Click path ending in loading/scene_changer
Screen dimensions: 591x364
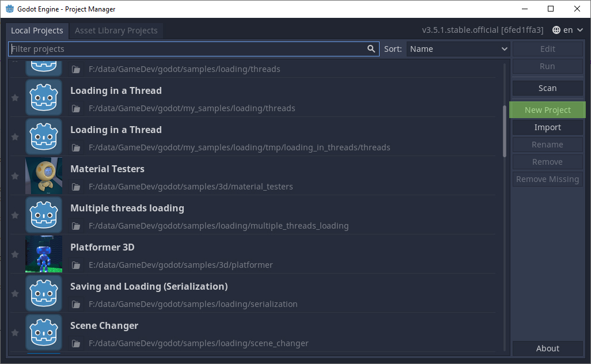point(199,344)
